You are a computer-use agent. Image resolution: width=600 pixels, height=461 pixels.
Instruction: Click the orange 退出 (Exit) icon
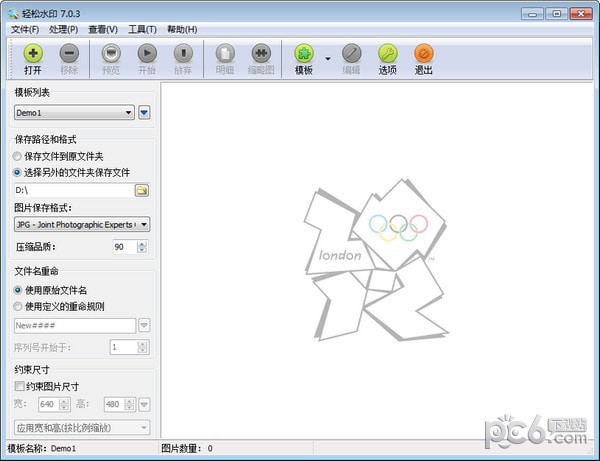tap(424, 53)
